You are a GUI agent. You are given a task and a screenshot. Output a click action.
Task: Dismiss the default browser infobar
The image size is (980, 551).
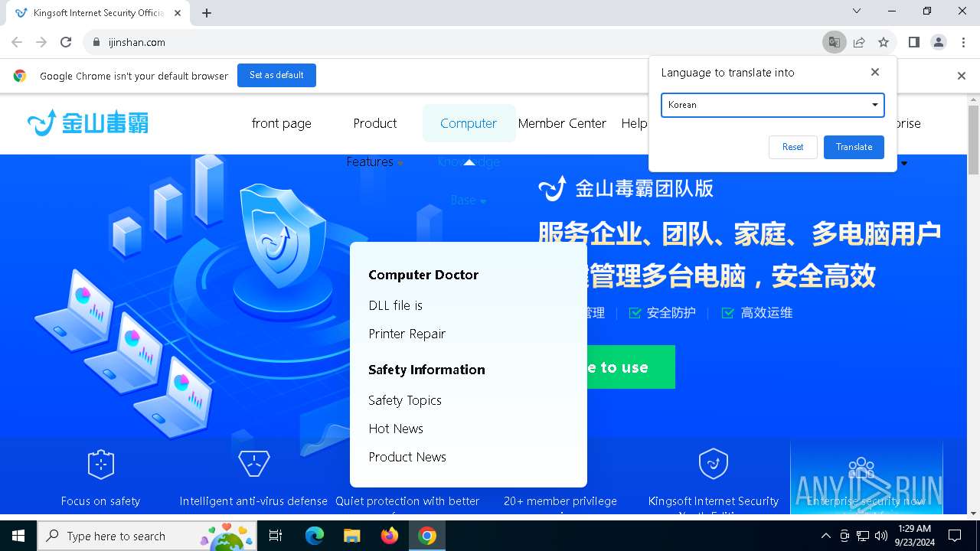click(962, 76)
